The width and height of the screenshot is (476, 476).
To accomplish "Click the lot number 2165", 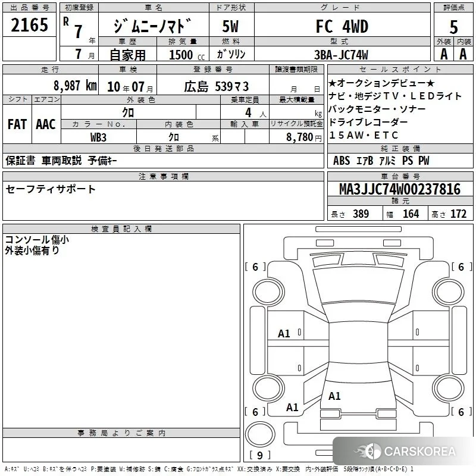I will tap(29, 25).
